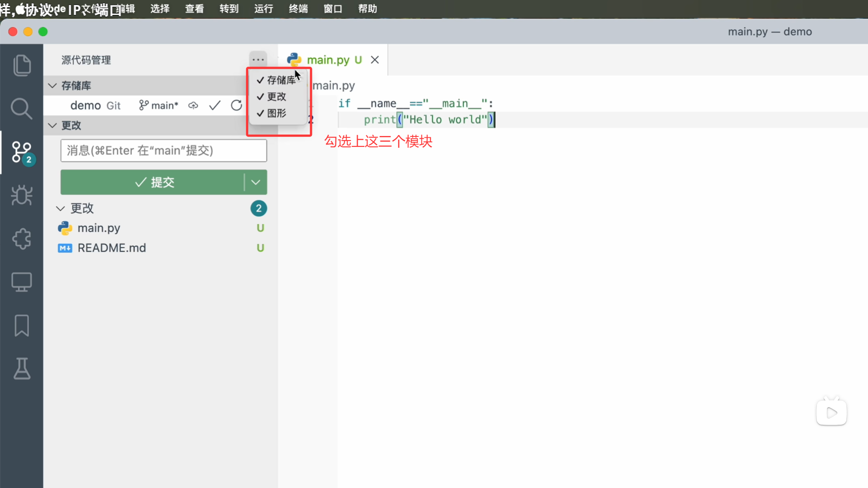The width and height of the screenshot is (868, 488).
Task: Collapse the 更改 file list group
Action: click(x=81, y=208)
